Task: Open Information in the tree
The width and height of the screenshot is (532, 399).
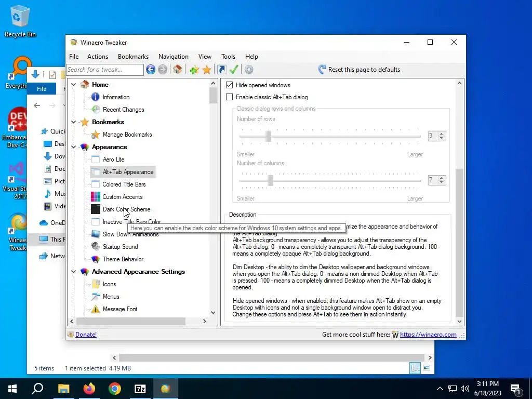Action: [x=116, y=97]
